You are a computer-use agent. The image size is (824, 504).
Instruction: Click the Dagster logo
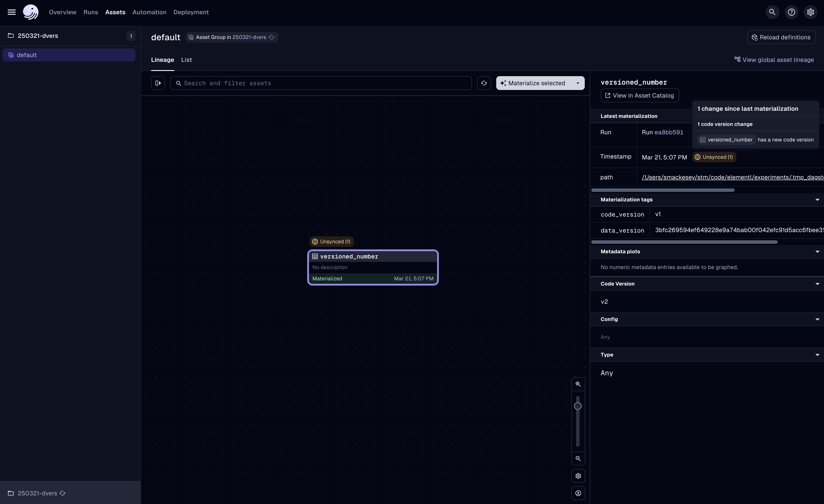(x=31, y=12)
